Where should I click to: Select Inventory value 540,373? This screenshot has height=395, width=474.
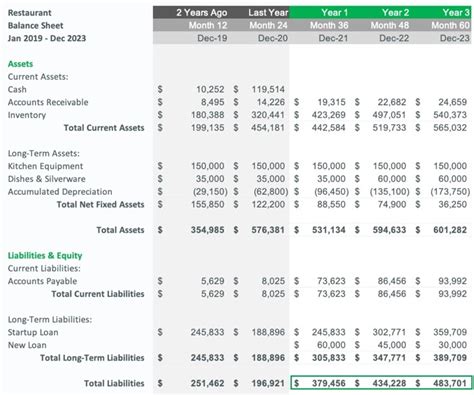450,115
